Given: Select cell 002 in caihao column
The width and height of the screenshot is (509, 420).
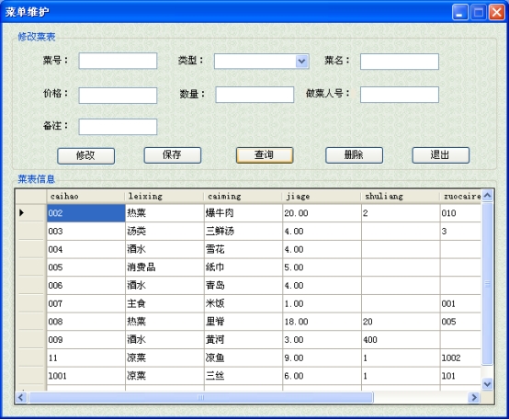Looking at the screenshot, I should (x=86, y=213).
